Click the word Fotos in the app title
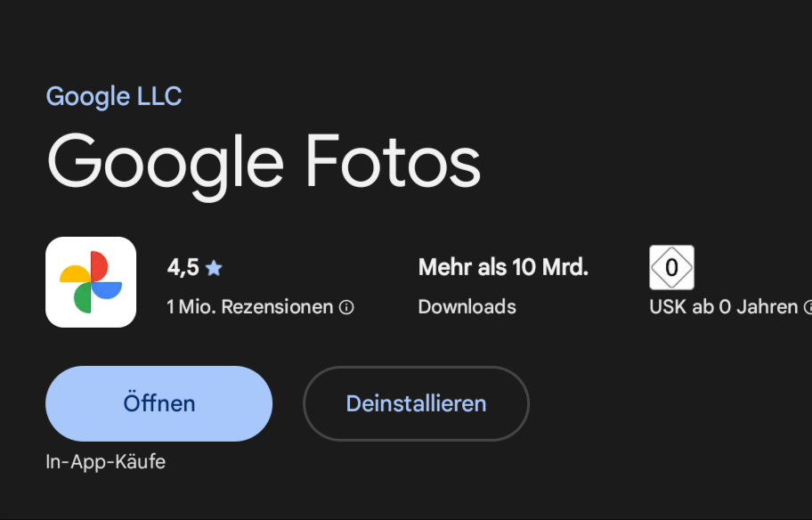The image size is (812, 520). (392, 162)
